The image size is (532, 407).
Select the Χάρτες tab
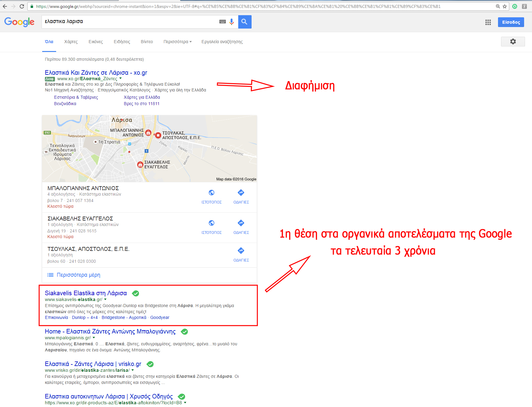71,42
